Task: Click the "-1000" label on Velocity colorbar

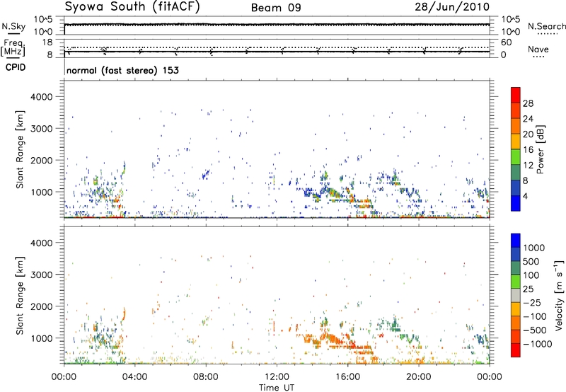Action: point(538,344)
